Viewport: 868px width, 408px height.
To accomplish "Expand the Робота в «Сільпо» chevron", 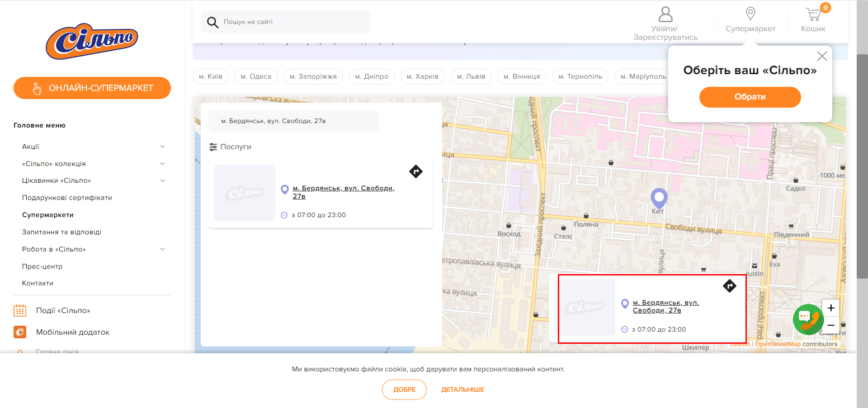I will point(162,249).
